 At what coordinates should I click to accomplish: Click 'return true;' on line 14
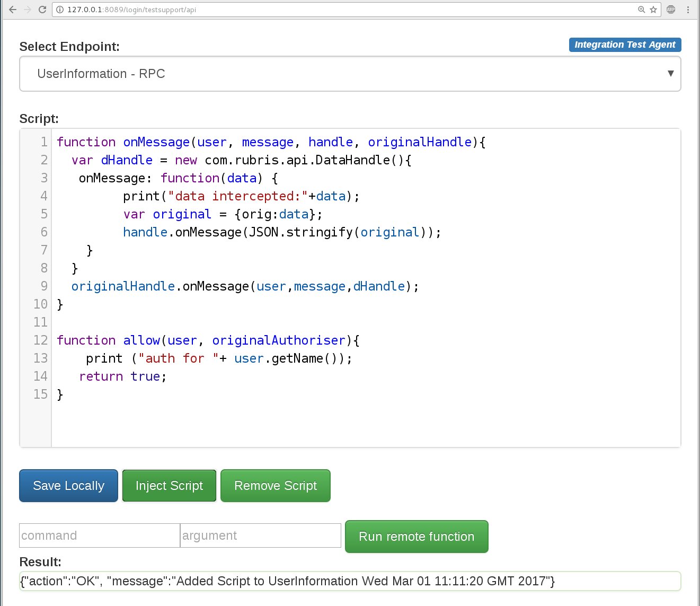[x=123, y=376]
